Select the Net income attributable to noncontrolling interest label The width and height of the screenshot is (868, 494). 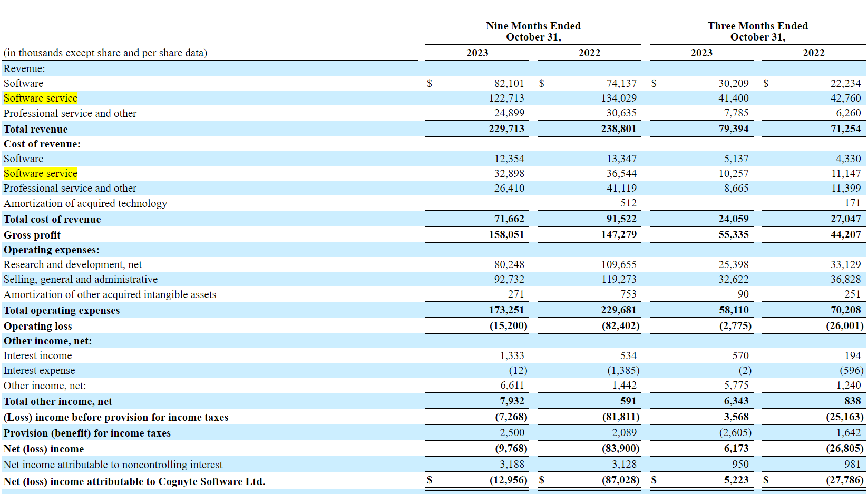click(113, 465)
